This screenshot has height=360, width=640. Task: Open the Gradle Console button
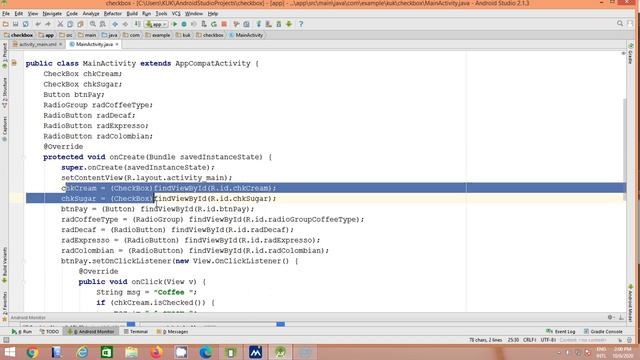[x=603, y=331]
